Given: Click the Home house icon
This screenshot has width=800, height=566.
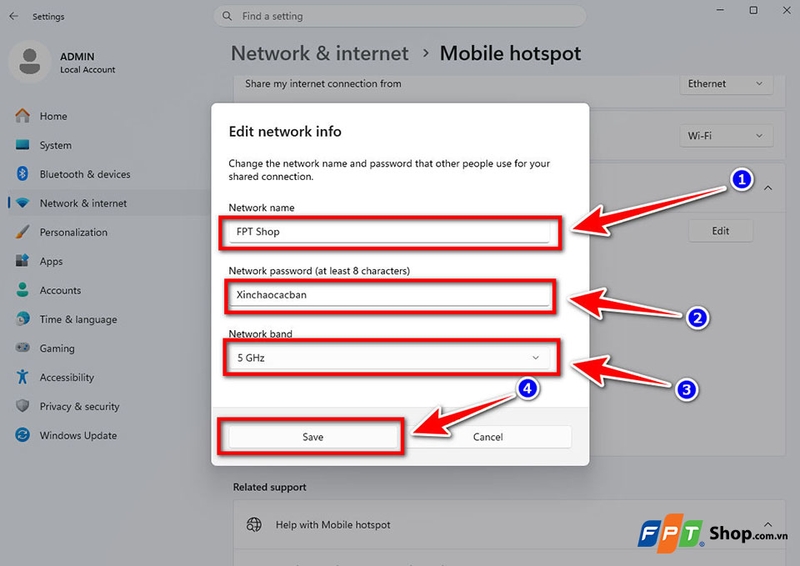Looking at the screenshot, I should [22, 116].
